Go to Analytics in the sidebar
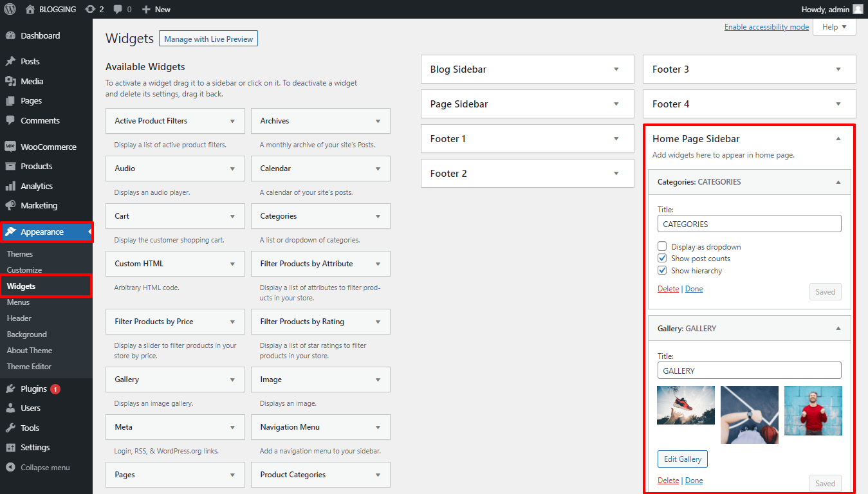Image resolution: width=868 pixels, height=494 pixels. pos(36,186)
